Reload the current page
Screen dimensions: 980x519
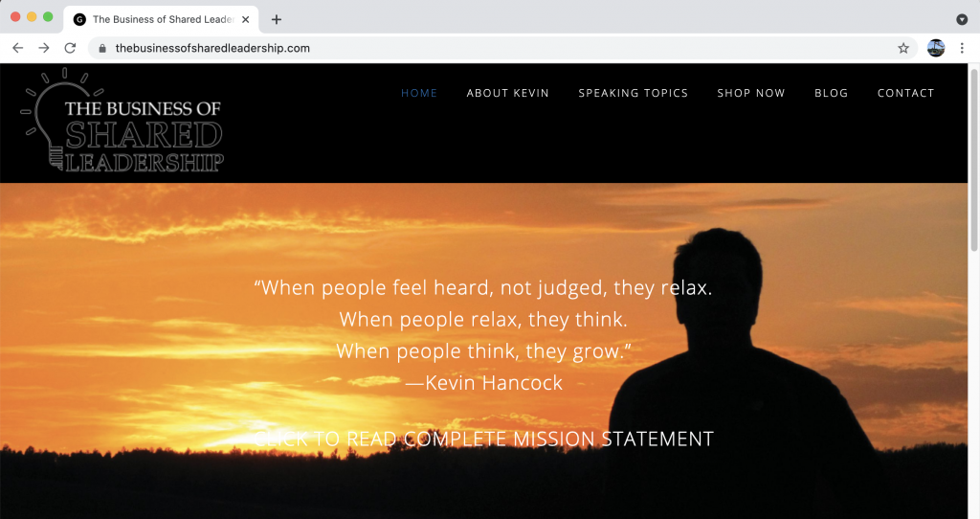tap(70, 48)
